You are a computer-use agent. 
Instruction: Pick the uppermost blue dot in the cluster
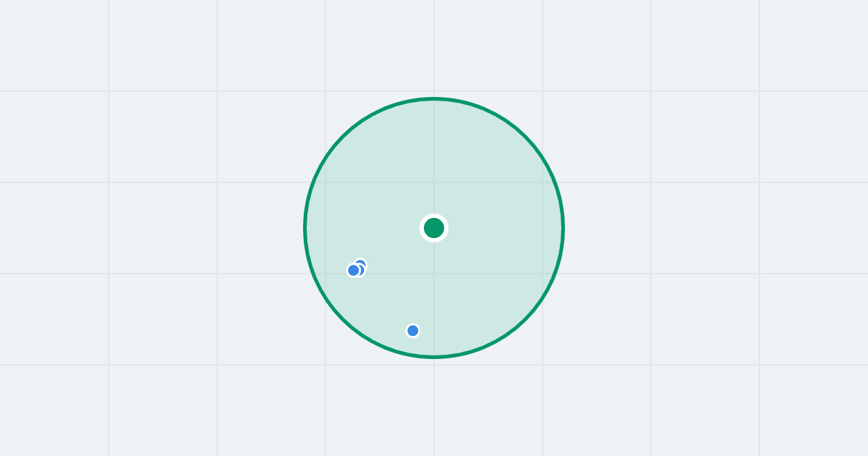point(360,265)
